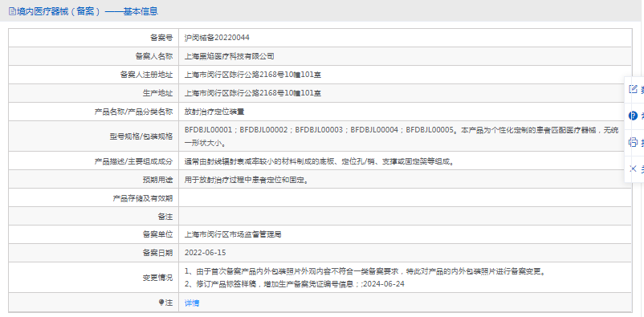Click the edit/correction icon in right sidebar
Screen dimensions: 644x317
click(x=633, y=89)
